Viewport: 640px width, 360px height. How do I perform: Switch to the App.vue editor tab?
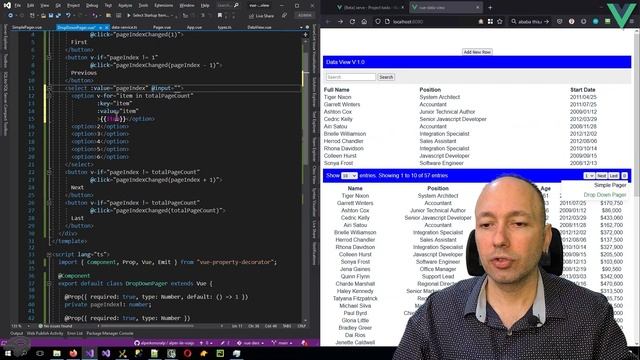[x=194, y=27]
